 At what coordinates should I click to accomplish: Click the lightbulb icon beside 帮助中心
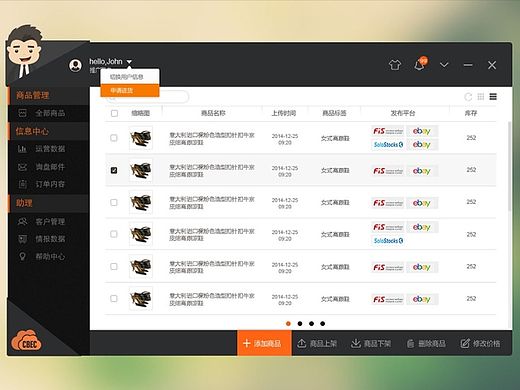(22, 256)
